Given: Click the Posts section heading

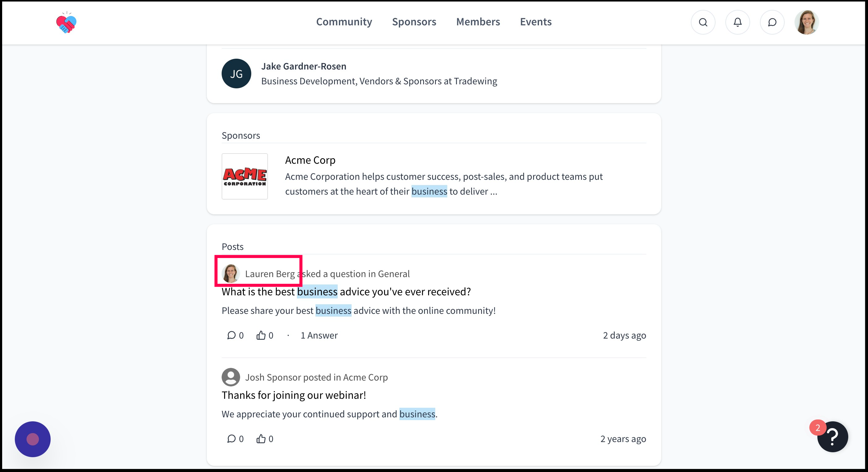Looking at the screenshot, I should (232, 247).
